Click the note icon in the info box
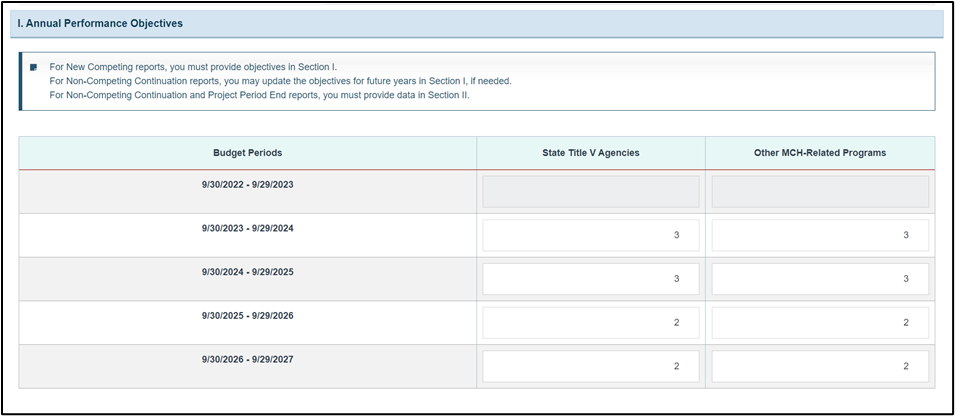 (x=33, y=67)
